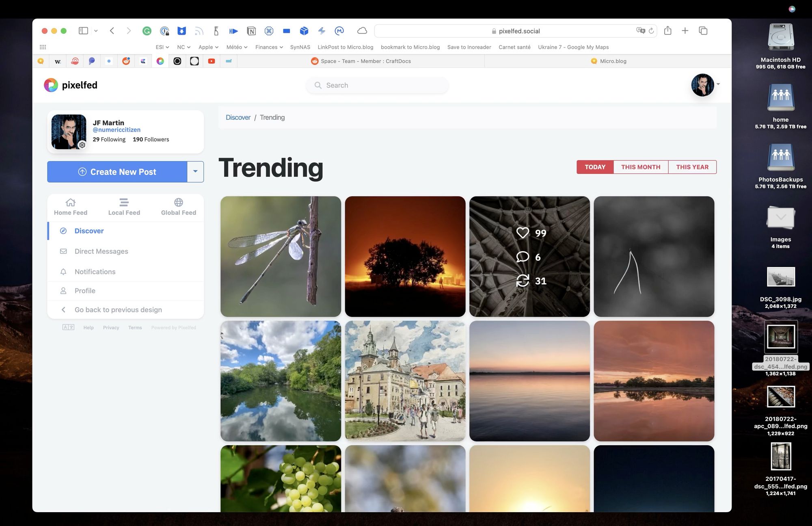
Task: Click into the Search field
Action: (x=378, y=85)
